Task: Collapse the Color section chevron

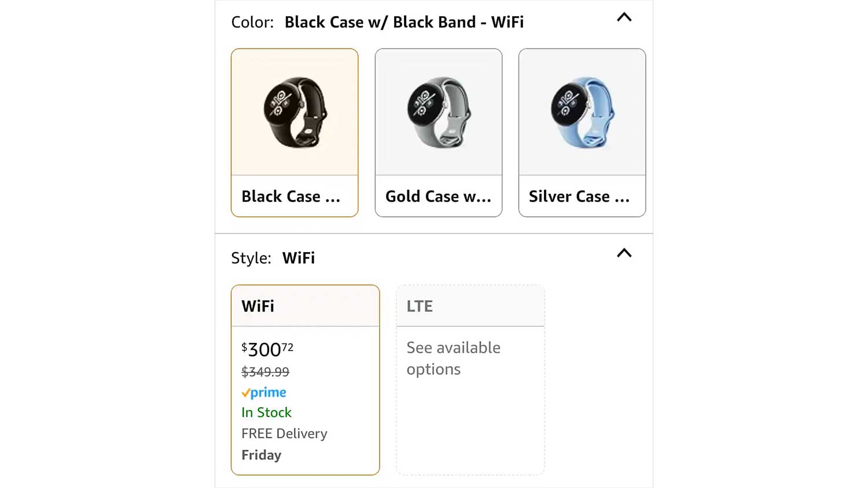Action: pyautogui.click(x=624, y=17)
